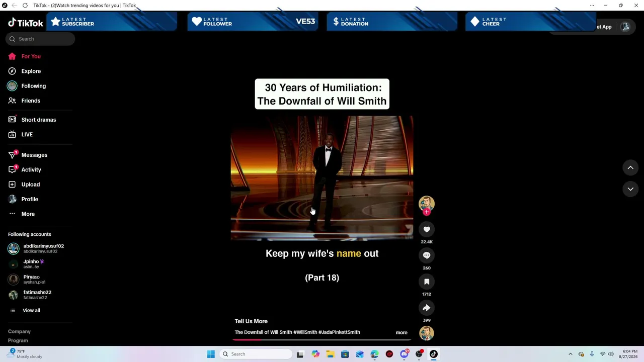Viewport: 644px width, 362px height.
Task: Open the comments icon on video
Action: [427, 255]
